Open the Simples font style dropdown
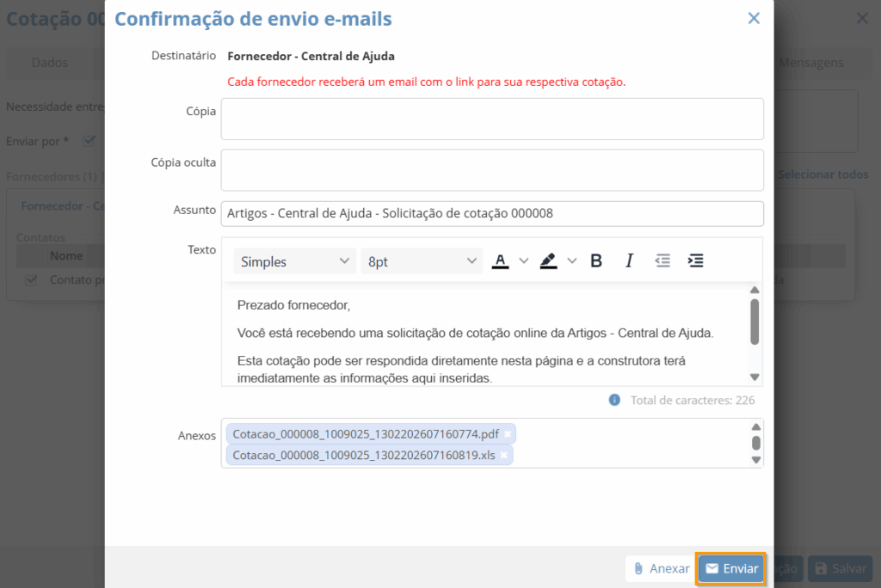Viewport: 881px width, 588px height. pyautogui.click(x=295, y=261)
